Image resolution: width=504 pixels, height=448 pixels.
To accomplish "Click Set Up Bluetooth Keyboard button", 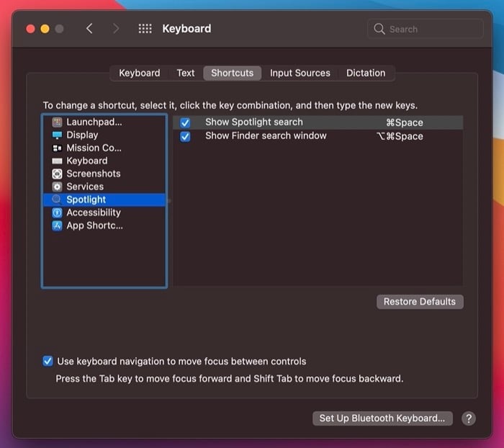I will click(x=382, y=418).
